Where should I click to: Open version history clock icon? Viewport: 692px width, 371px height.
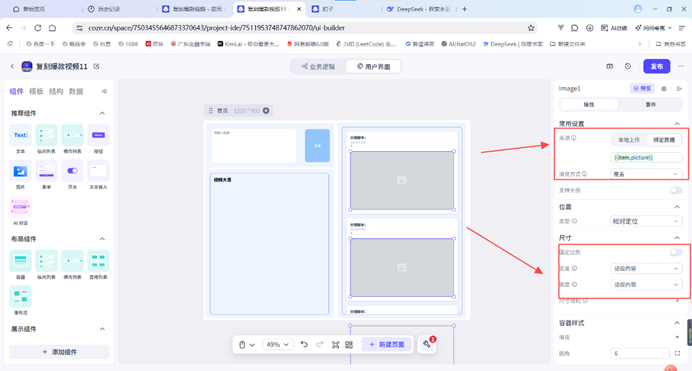(x=628, y=66)
